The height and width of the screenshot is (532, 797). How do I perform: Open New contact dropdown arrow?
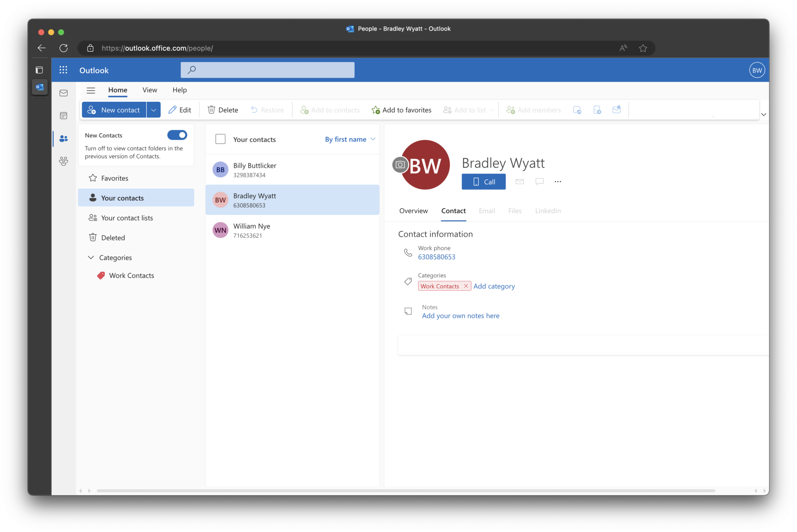154,110
